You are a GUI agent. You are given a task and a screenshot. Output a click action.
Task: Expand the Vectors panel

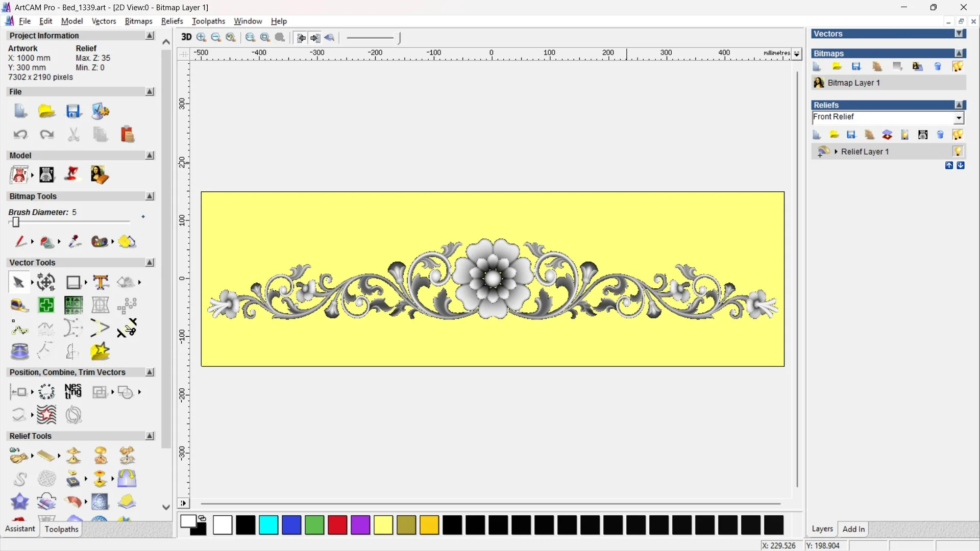(959, 34)
